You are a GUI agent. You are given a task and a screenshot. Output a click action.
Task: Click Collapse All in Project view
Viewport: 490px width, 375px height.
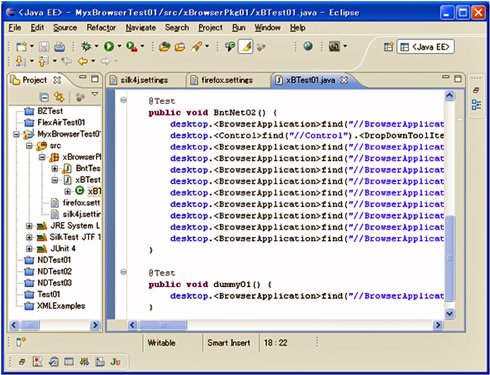(x=44, y=97)
